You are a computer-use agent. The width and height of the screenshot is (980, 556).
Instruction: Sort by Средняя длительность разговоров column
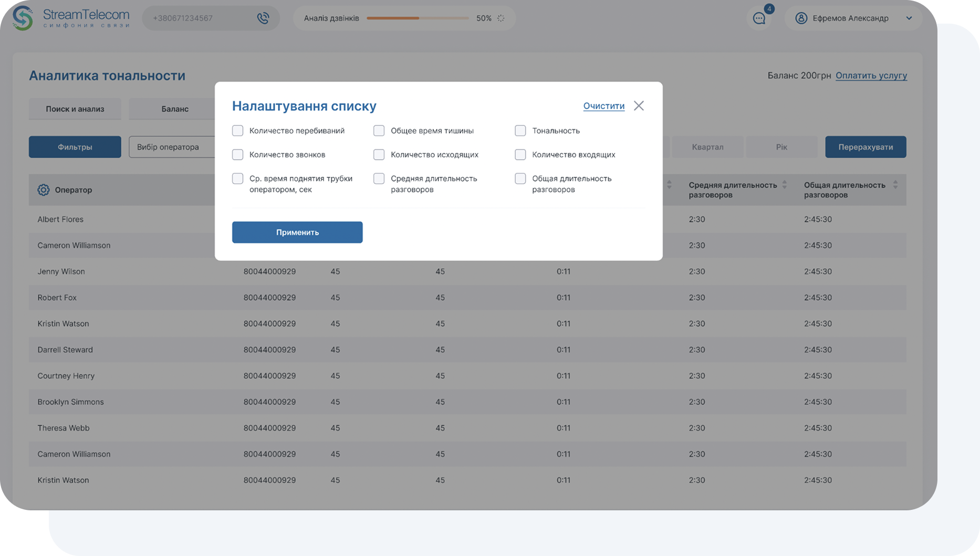pyautogui.click(x=785, y=185)
